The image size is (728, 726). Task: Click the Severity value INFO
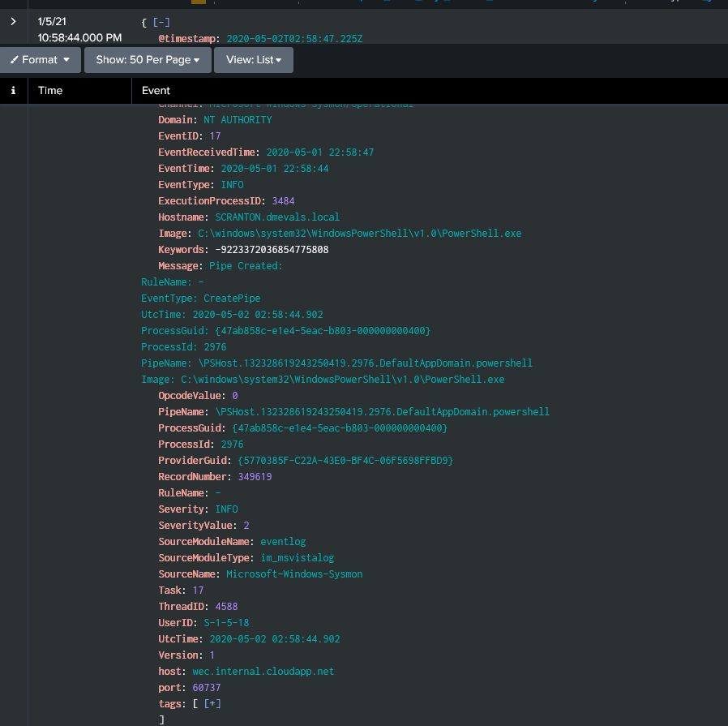tap(226, 509)
